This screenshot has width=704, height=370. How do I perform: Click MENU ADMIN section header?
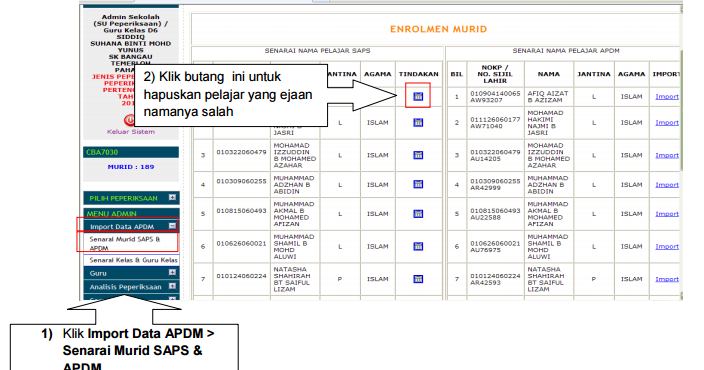[x=111, y=214]
